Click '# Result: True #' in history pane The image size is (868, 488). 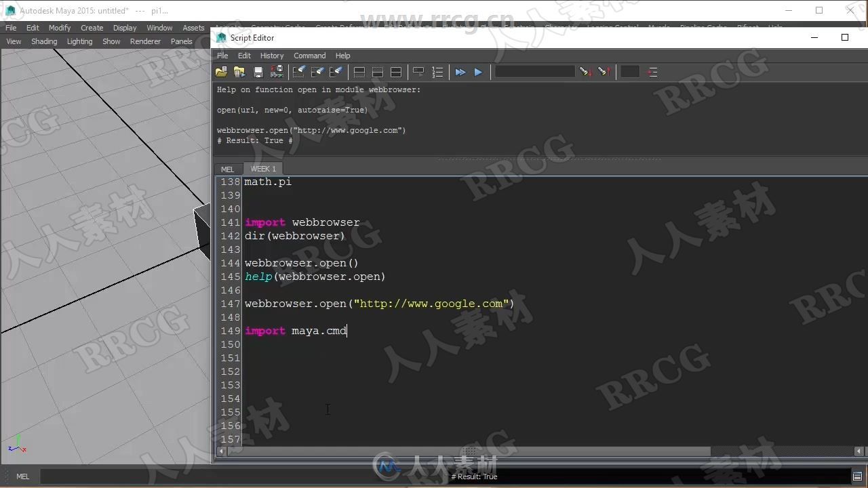255,140
